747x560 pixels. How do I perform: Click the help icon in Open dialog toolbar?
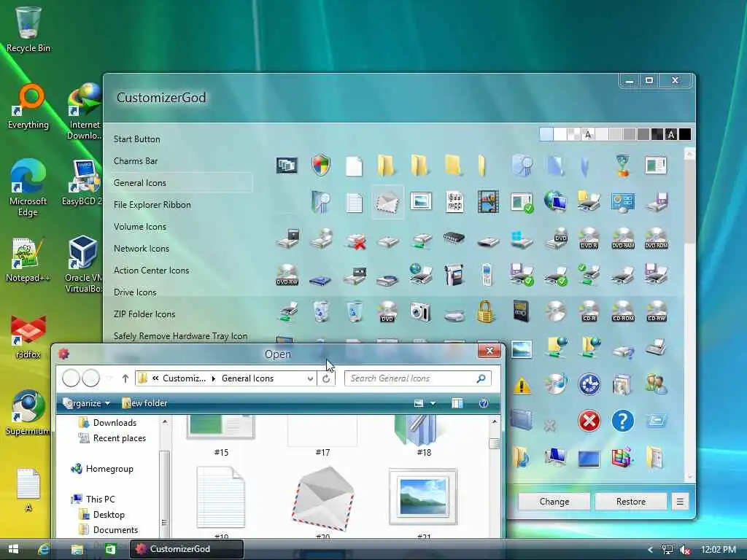(x=483, y=403)
